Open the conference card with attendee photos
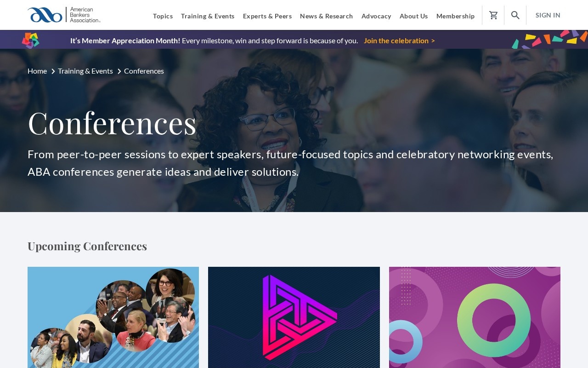Image resolution: width=588 pixels, height=368 pixels. point(113,317)
